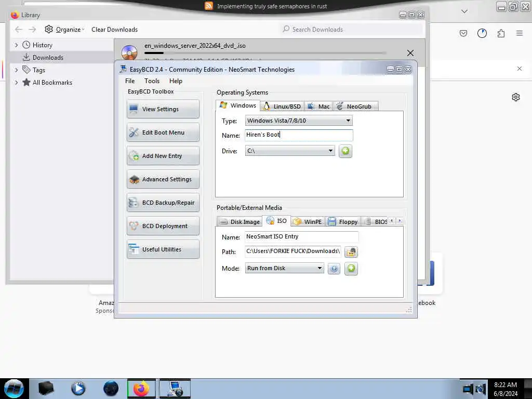The height and width of the screenshot is (399, 532).
Task: Switch to the Floppy tab
Action: pyautogui.click(x=343, y=221)
